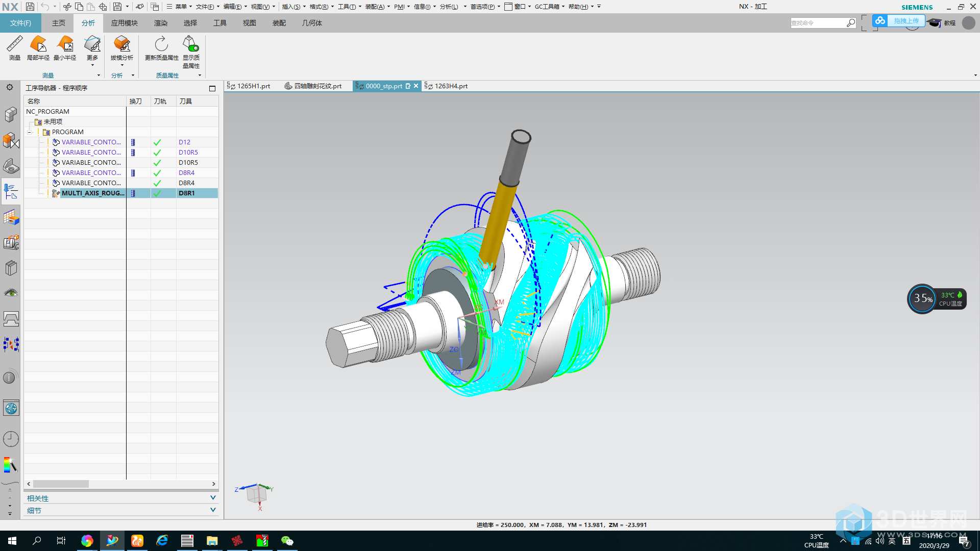
Task: Open the Machining Feature Navigator sidebar icon
Action: pos(11,217)
